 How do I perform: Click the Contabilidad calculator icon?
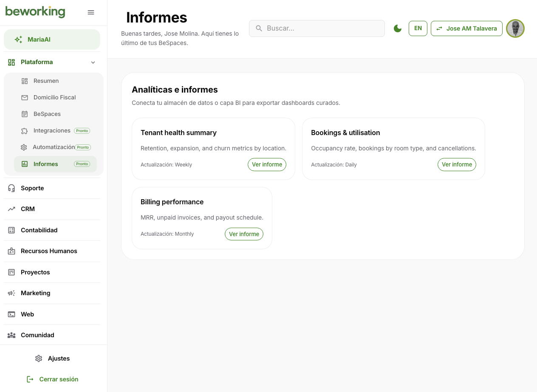coord(11,230)
